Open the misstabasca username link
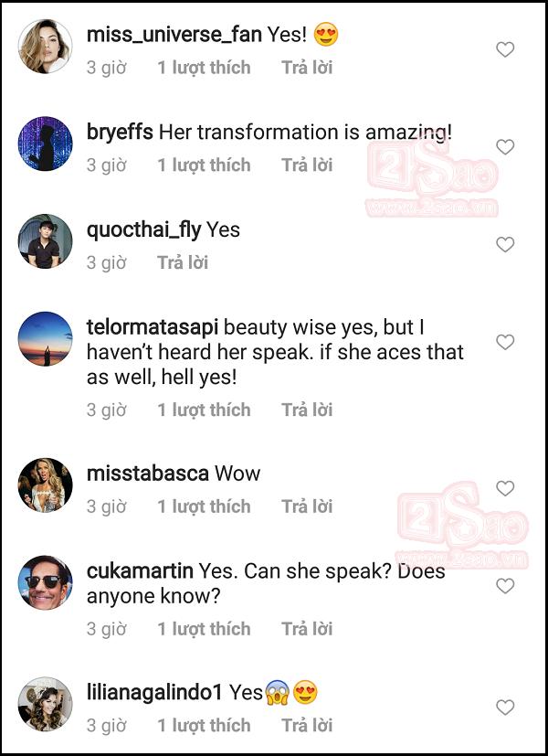548x756 pixels. click(x=147, y=474)
